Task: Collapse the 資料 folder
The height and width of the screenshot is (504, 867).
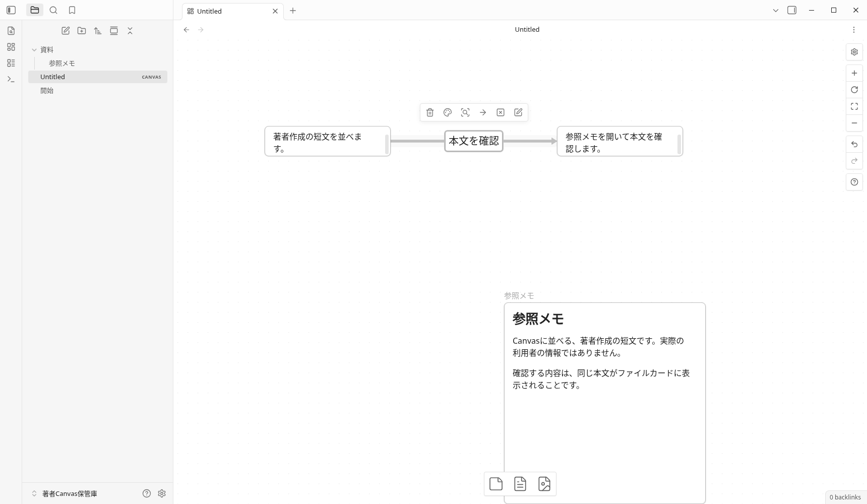Action: (x=98, y=49)
